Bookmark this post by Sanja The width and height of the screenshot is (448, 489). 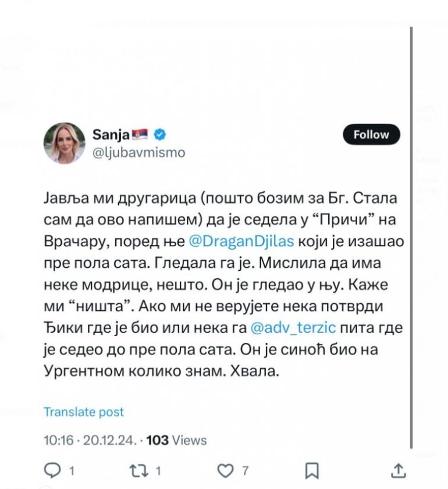click(312, 470)
